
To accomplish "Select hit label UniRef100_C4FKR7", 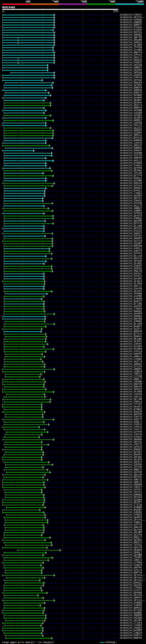I will click(x=131, y=344).
